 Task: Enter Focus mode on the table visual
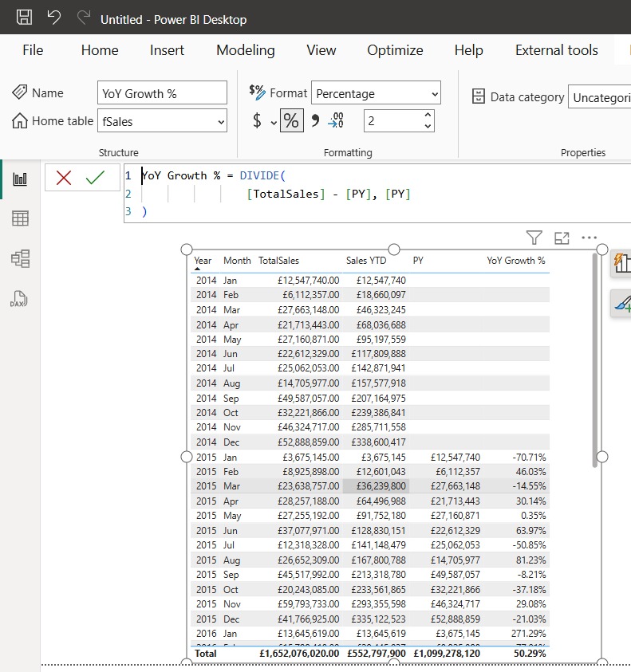click(x=562, y=238)
